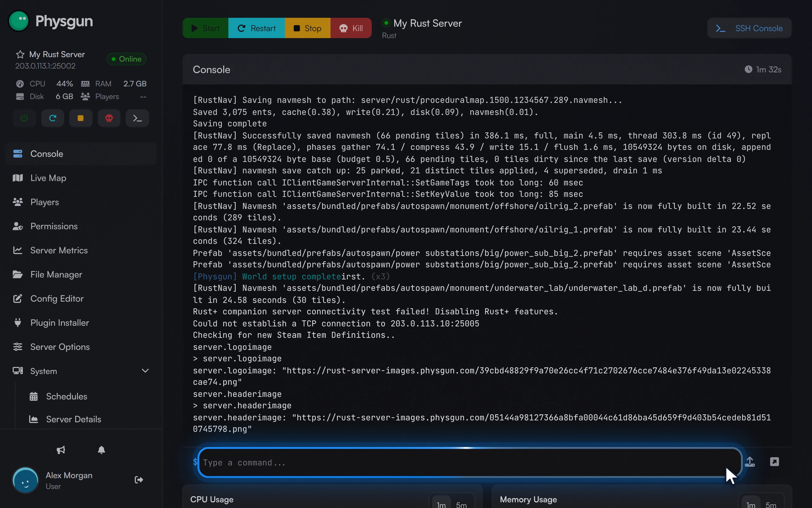Go to Players page

[x=81, y=202]
